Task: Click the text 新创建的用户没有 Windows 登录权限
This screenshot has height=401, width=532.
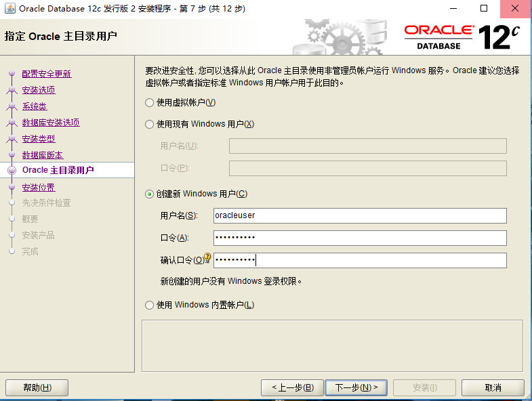Action: click(x=230, y=281)
